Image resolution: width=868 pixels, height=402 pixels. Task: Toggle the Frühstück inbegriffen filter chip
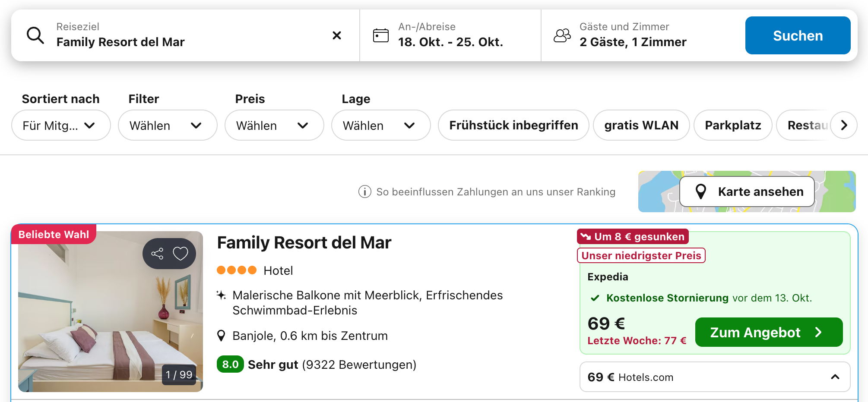coord(513,125)
